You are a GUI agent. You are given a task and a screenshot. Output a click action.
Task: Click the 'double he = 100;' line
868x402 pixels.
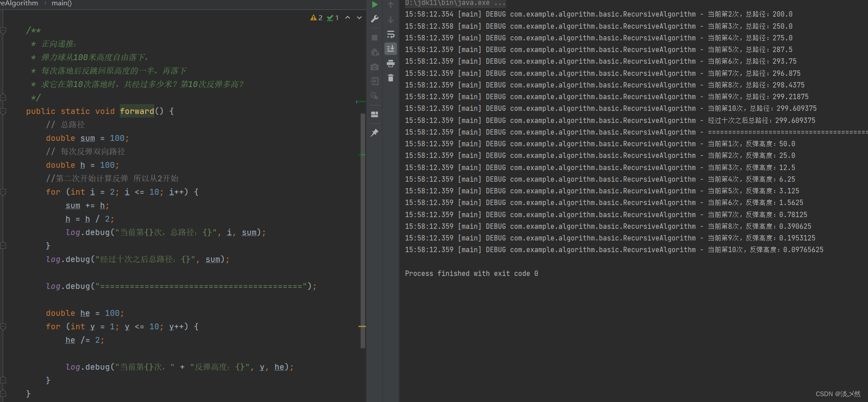[x=85, y=313]
